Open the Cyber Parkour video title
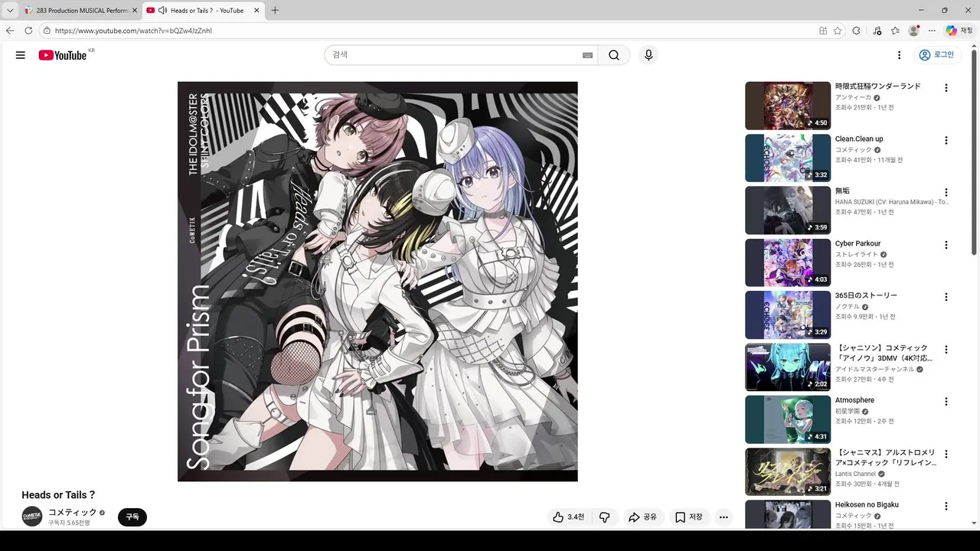This screenshot has height=551, width=980. [x=857, y=243]
